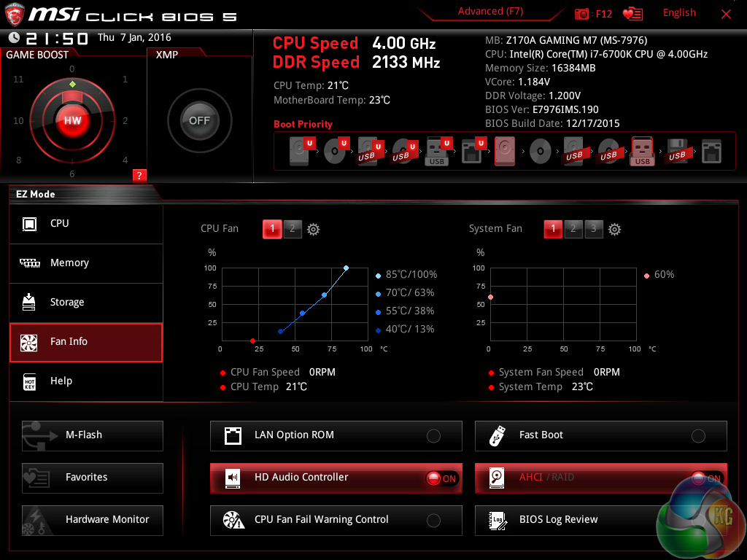
Task: Select the Fan Info section
Action: (86, 342)
